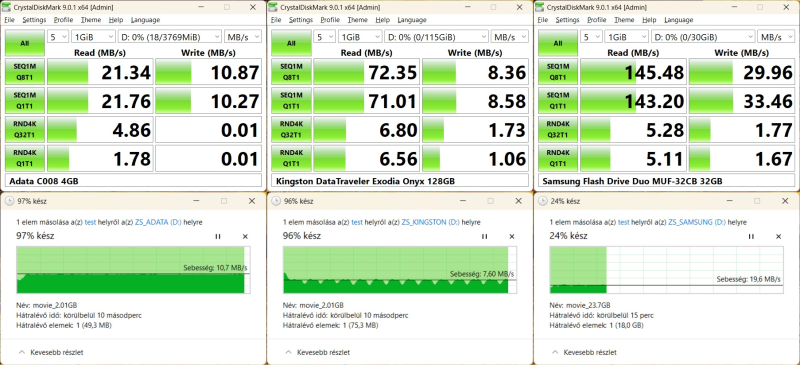This screenshot has width=800, height=365.
Task: Run RND4K Q32T1 test in Samsung window
Action: [558, 129]
